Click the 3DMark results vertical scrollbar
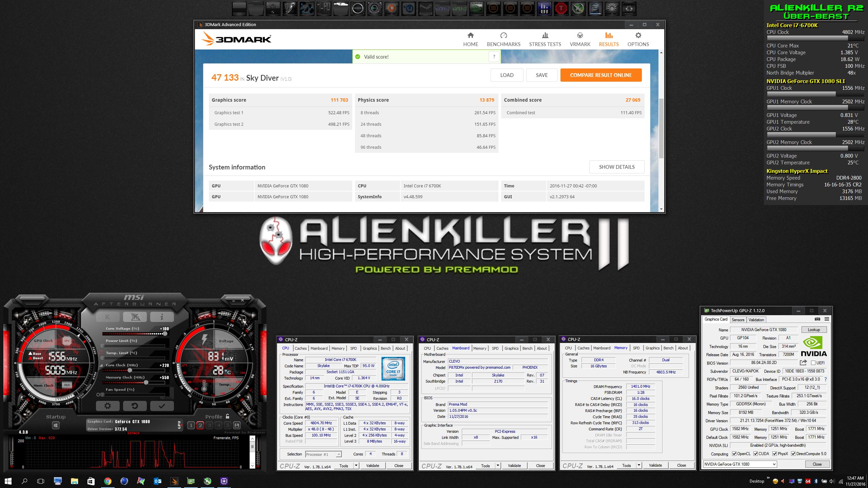This screenshot has height=488, width=868. pyautogui.click(x=661, y=128)
